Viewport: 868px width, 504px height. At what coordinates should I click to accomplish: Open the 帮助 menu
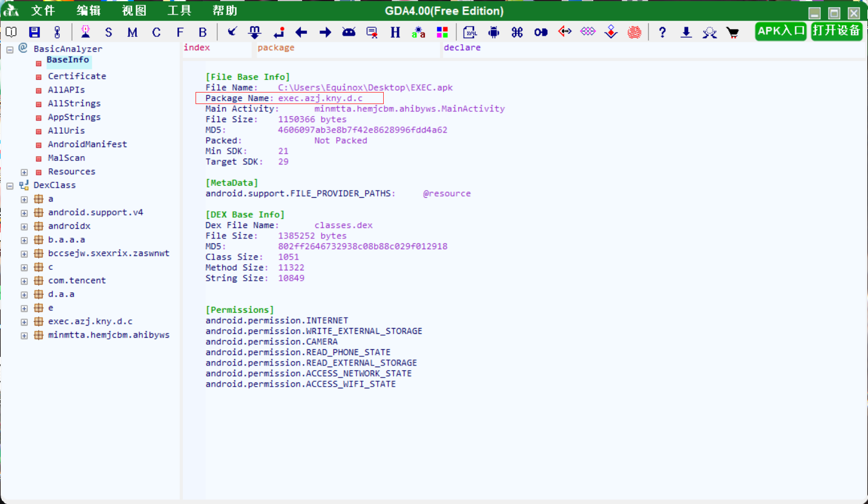pos(225,11)
